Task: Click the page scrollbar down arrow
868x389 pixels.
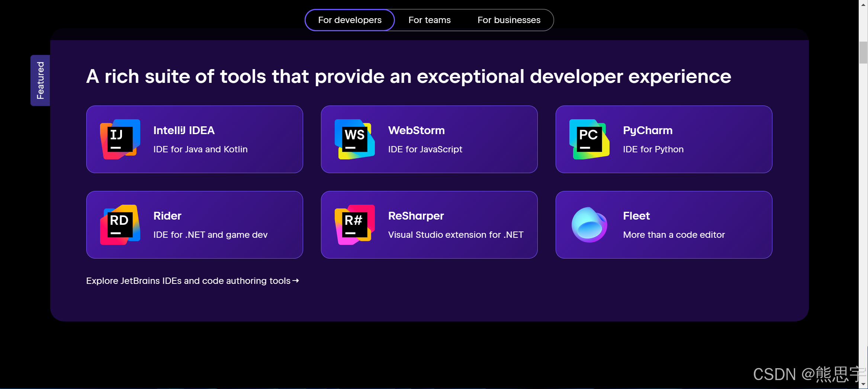Action: 863,383
